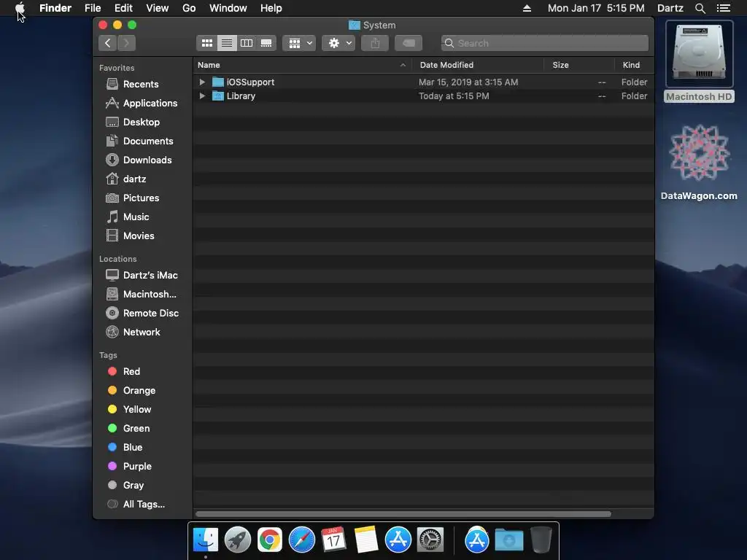Open the Apple menu
The width and height of the screenshot is (747, 560).
[20, 8]
